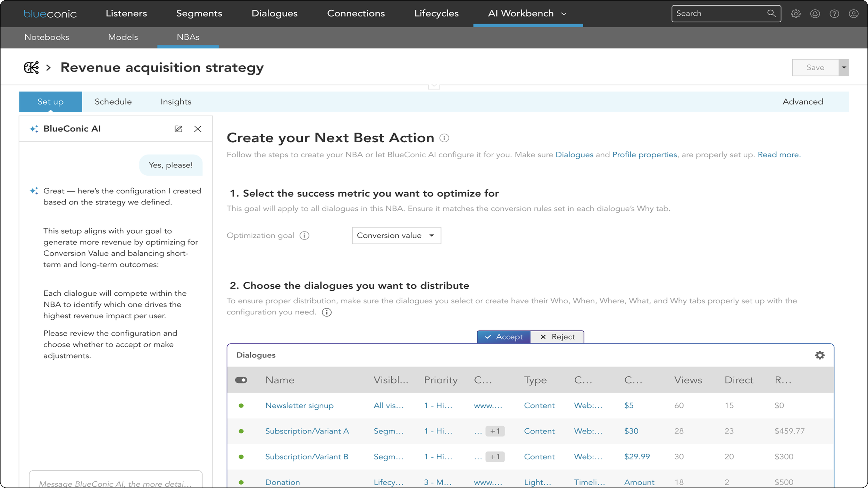Click info icon beside Optimization goal
This screenshot has height=488, width=868.
304,236
